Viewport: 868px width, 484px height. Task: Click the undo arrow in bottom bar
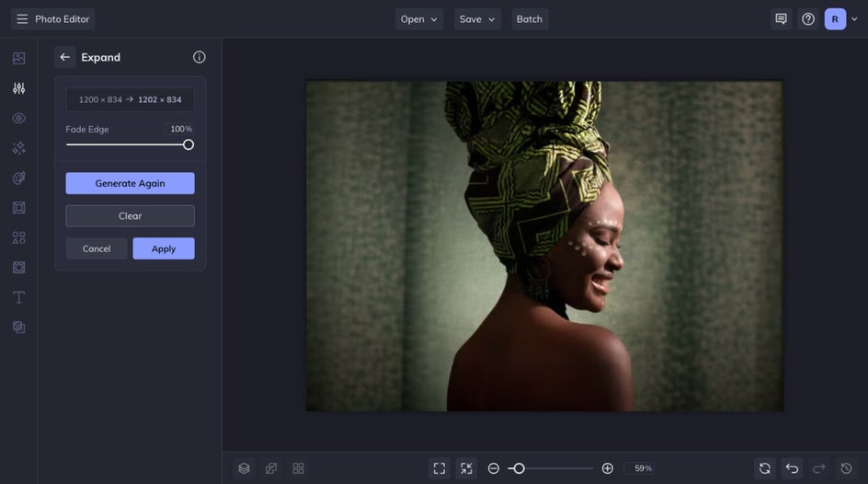pyautogui.click(x=792, y=468)
